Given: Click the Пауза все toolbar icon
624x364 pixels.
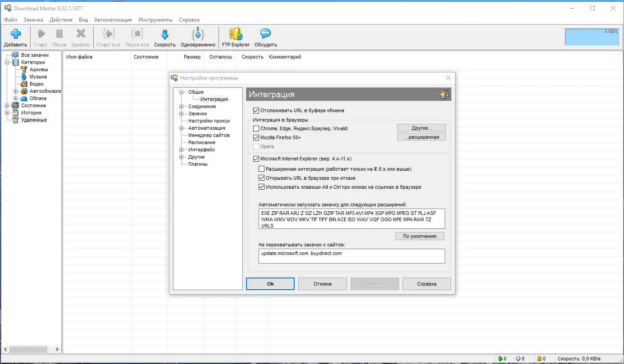Looking at the screenshot, I should [137, 34].
